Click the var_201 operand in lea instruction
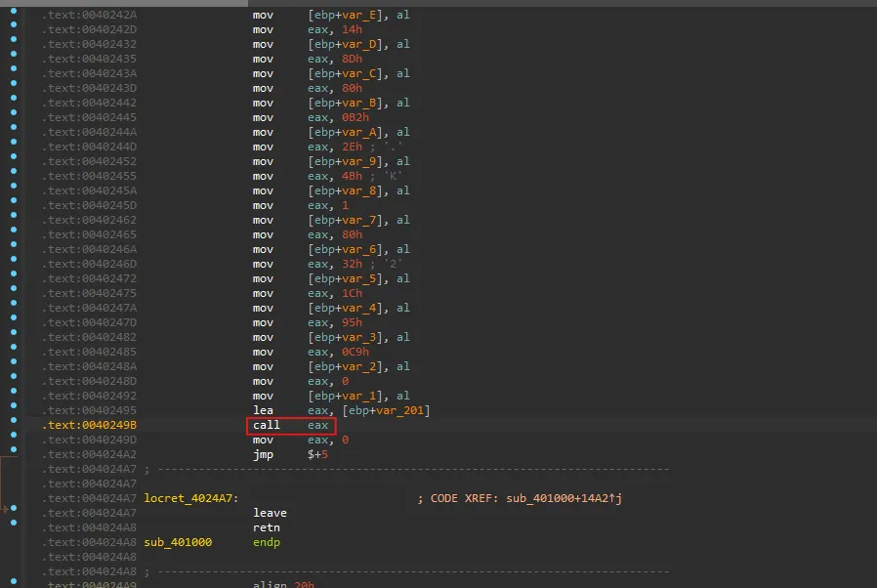Screen dimensions: 877x588 coord(400,410)
